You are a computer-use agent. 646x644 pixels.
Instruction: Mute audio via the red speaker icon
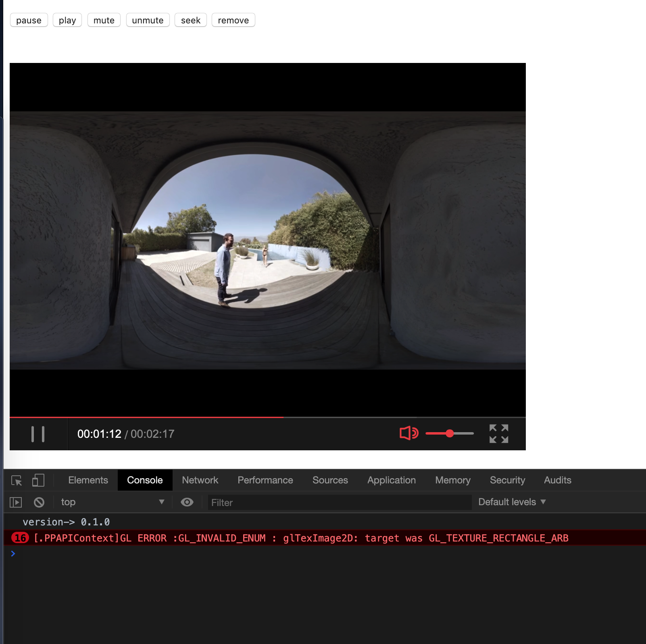409,433
